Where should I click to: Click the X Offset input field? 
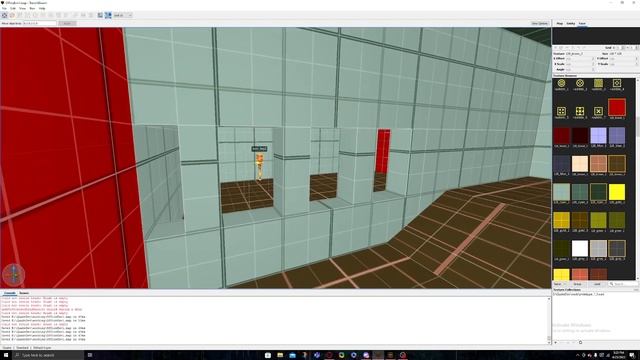pyautogui.click(x=581, y=59)
